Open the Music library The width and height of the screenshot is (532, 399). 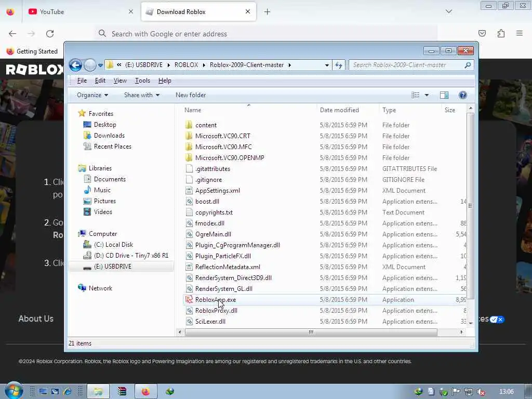point(102,190)
